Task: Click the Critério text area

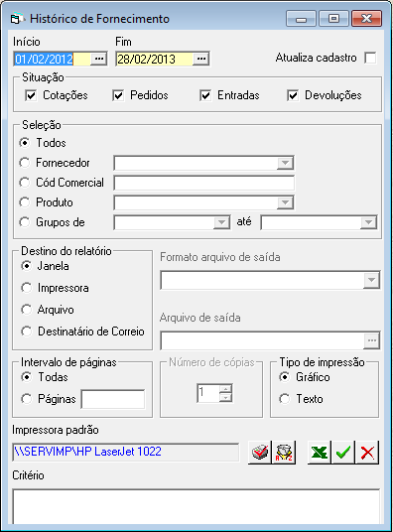Action: click(x=196, y=506)
